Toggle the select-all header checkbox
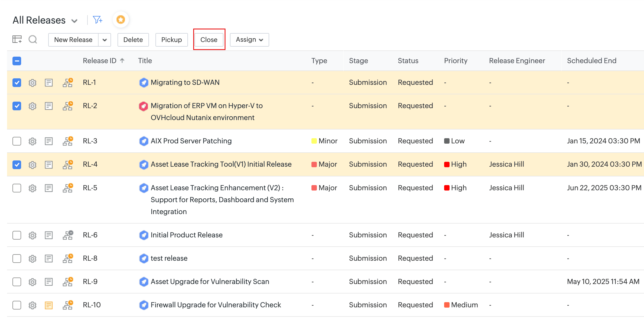Image resolution: width=644 pixels, height=329 pixels. tap(17, 61)
